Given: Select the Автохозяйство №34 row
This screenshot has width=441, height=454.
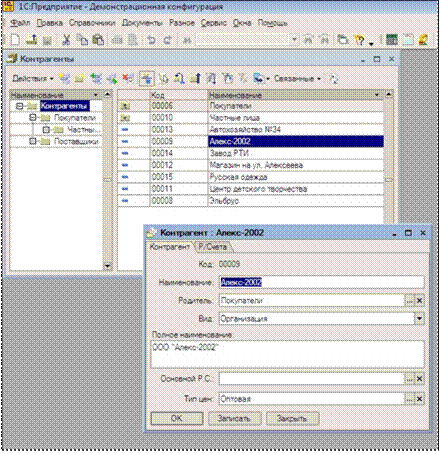Looking at the screenshot, I should (251, 129).
